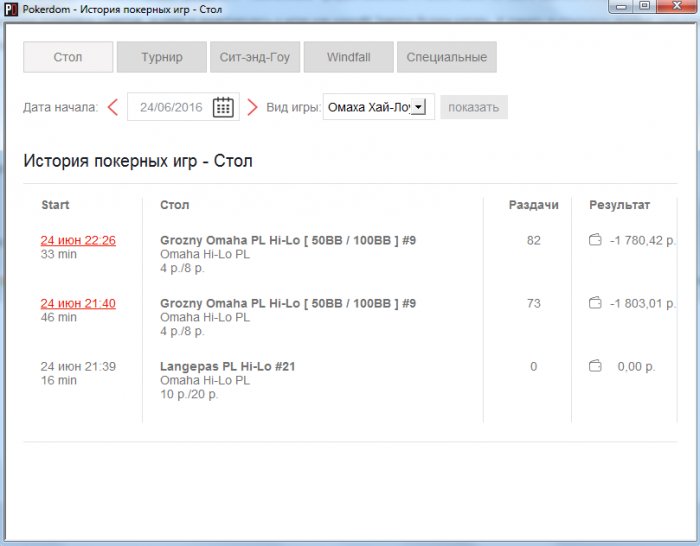Click wallet icon beside -1 803,01 р.
Screen dimensions: 700x546
(595, 303)
